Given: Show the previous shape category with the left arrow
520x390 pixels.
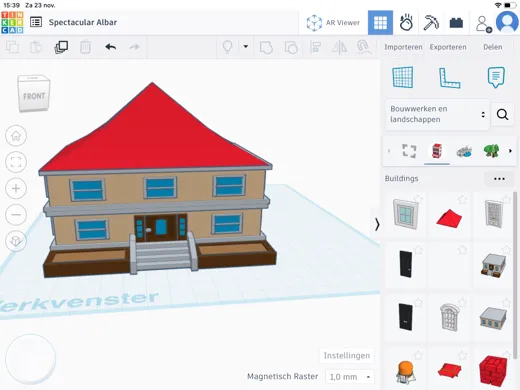Looking at the screenshot, I should point(389,151).
